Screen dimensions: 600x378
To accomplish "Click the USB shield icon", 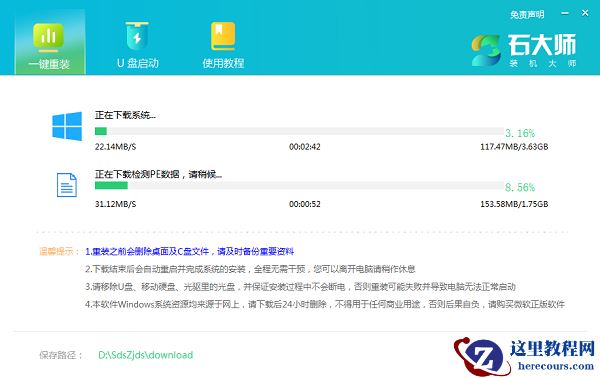I will point(137,36).
